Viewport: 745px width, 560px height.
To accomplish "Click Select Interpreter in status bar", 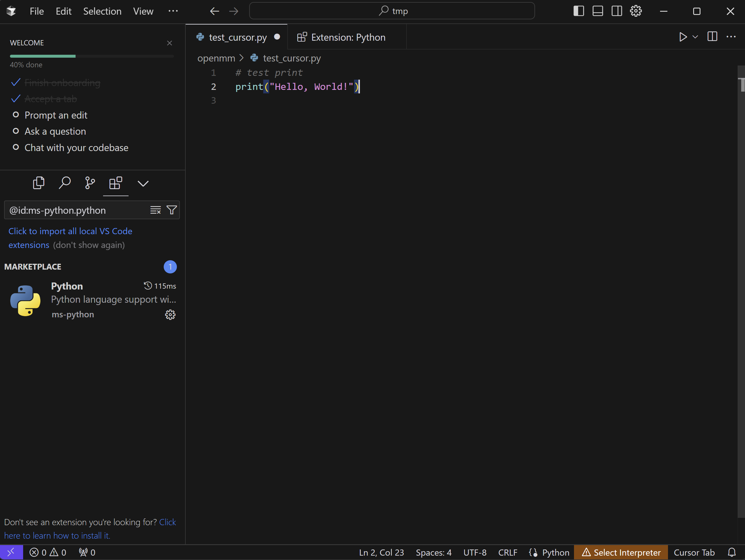I will [x=621, y=552].
